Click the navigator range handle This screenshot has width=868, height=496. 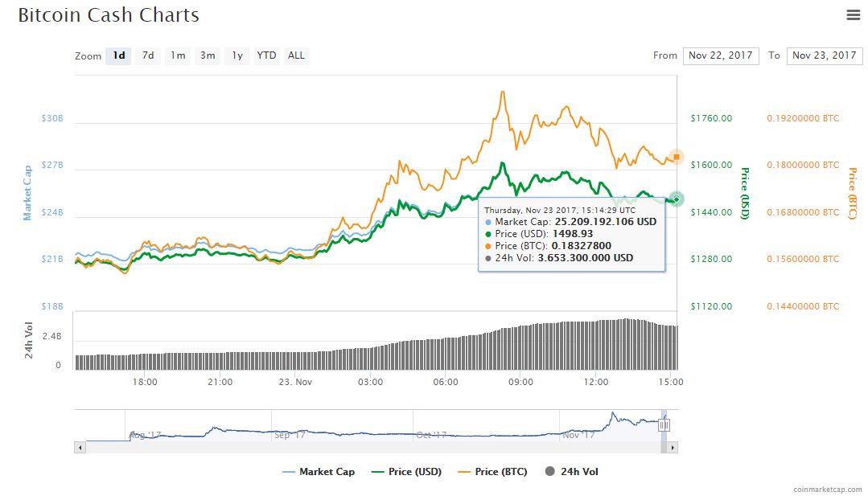664,425
